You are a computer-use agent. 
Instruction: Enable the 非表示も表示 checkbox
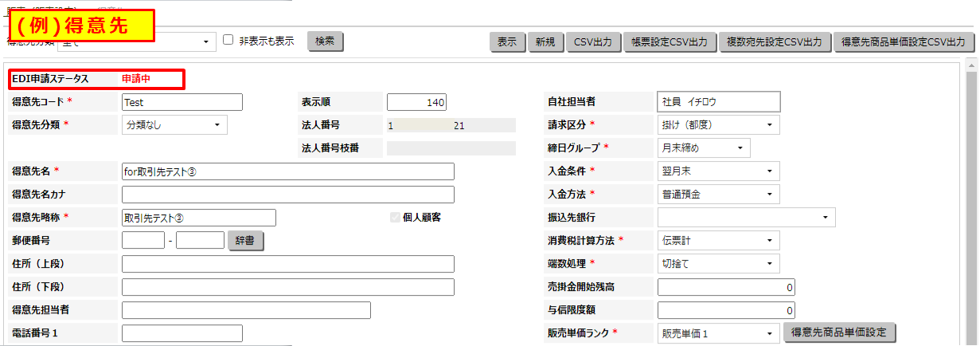tap(228, 41)
